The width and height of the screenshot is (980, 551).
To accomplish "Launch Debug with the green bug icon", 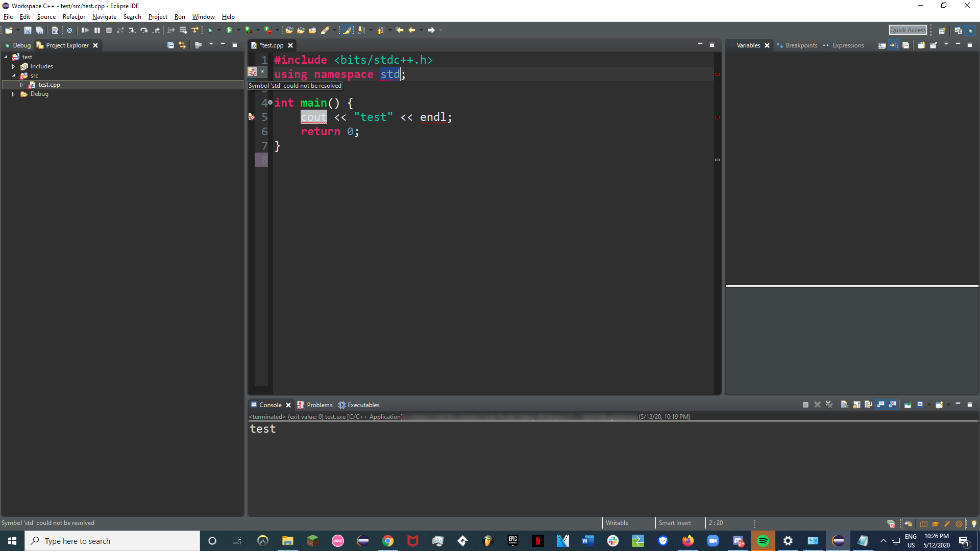I will point(210,30).
